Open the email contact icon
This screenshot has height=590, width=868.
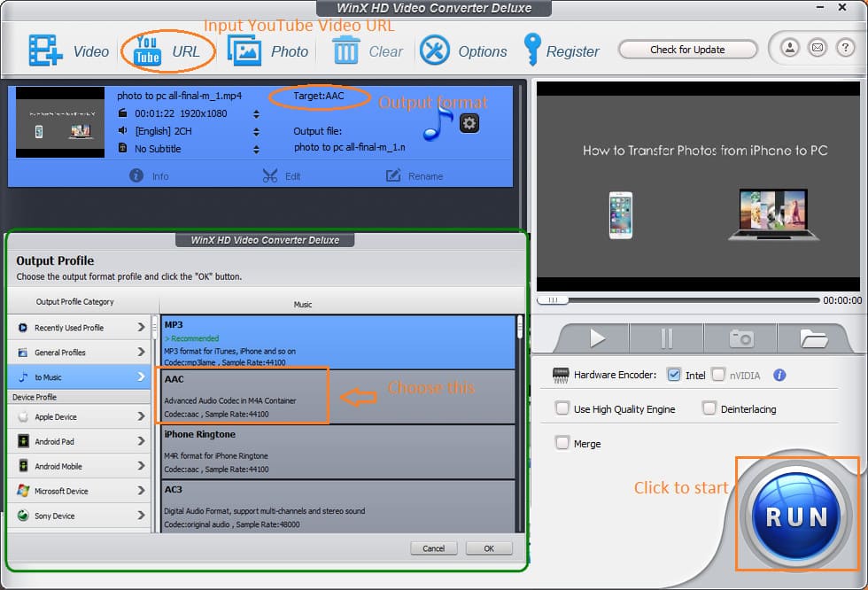[817, 48]
